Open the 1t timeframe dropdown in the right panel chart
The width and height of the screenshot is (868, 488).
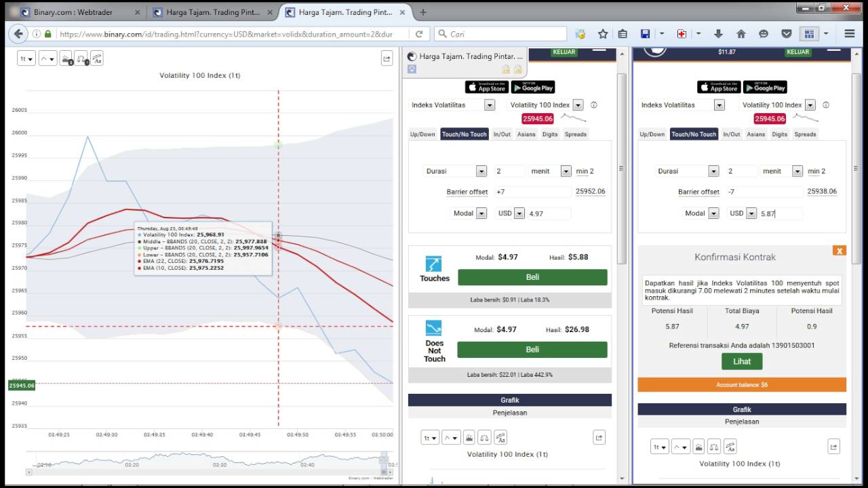coord(660,447)
